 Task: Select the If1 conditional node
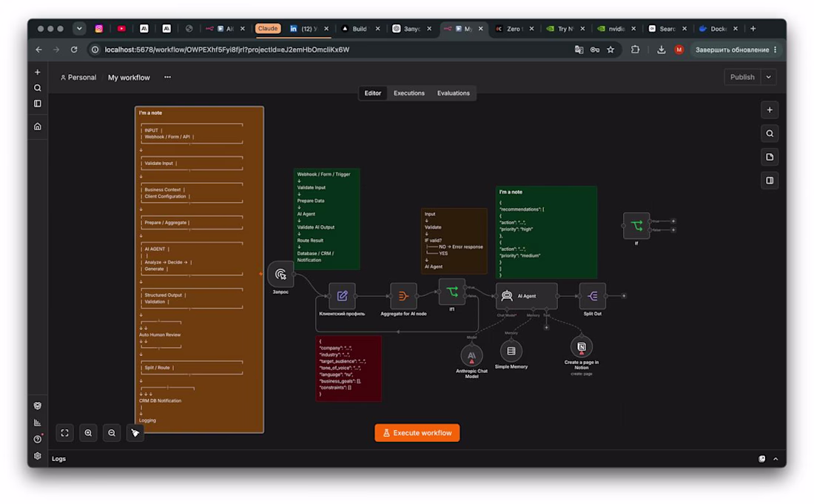pyautogui.click(x=451, y=292)
